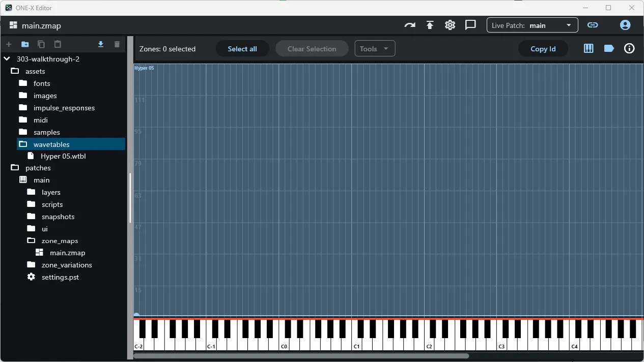
Task: Click the C4 piano key
Action: [x=574, y=345]
